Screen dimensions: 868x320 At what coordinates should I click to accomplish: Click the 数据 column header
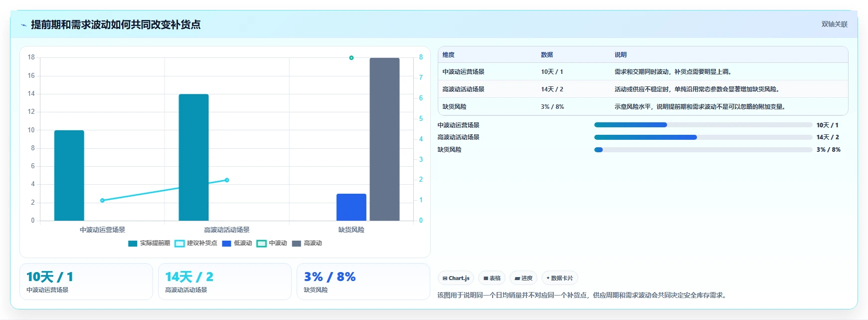pyautogui.click(x=547, y=55)
